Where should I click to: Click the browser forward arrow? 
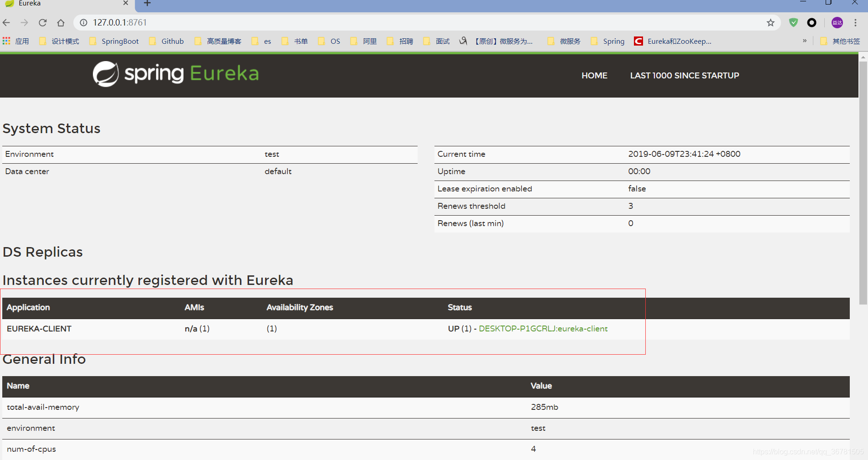[x=25, y=22]
